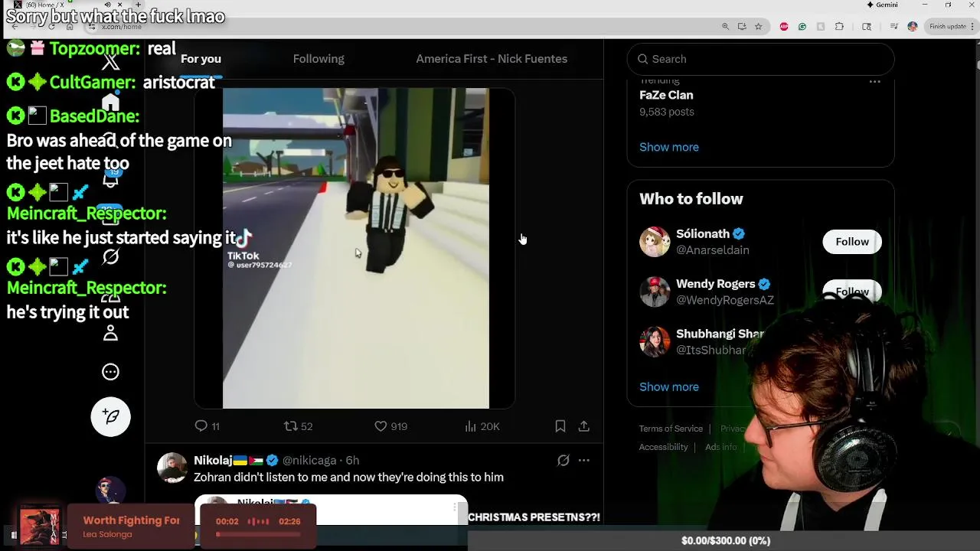Viewport: 980px width, 551px height.
Task: Open the three-dot menu on Nikolaj's post
Action: (583, 460)
